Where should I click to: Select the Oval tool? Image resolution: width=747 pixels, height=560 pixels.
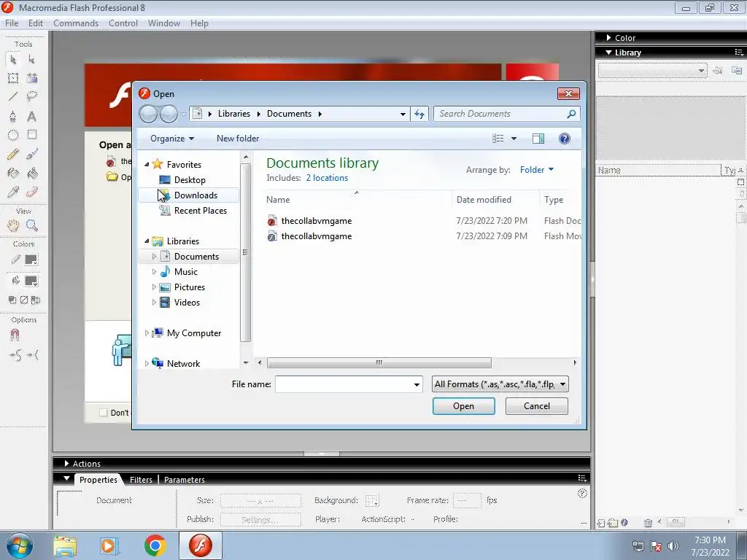point(13,135)
